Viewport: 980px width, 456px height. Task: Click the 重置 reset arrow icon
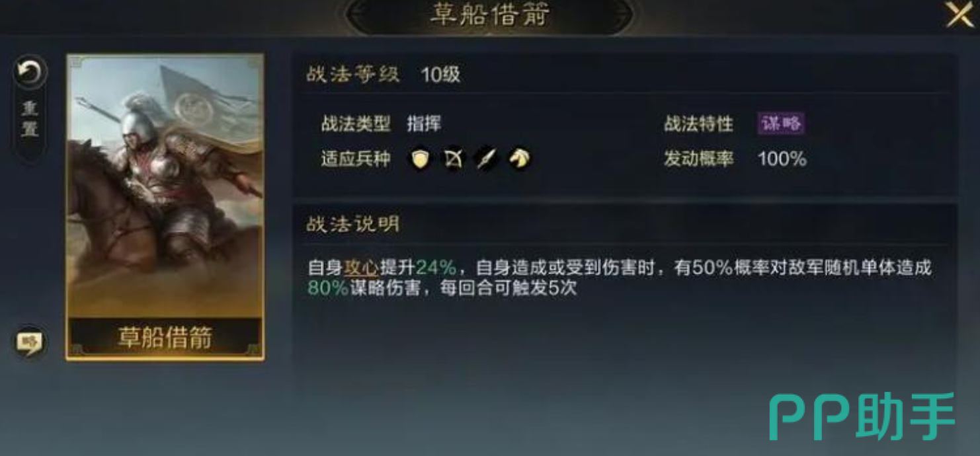click(30, 72)
